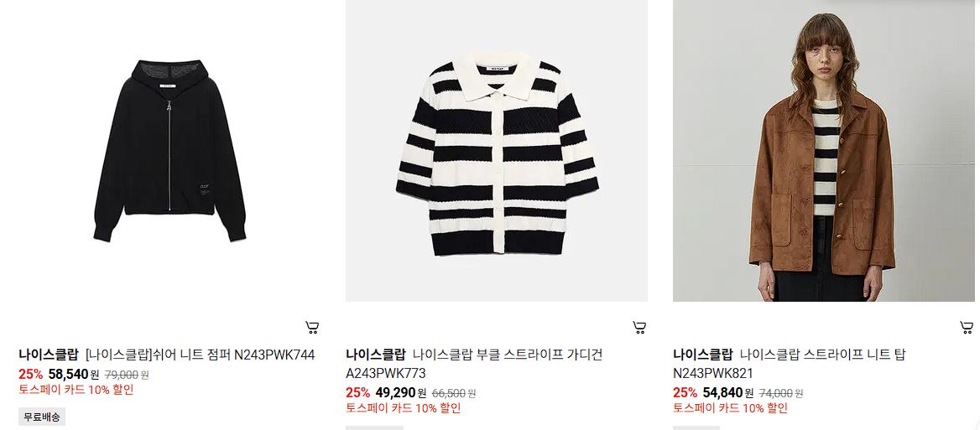Click the struck-through 79,000원 original price
Screen dimensions: 980x430
pyautogui.click(x=126, y=375)
